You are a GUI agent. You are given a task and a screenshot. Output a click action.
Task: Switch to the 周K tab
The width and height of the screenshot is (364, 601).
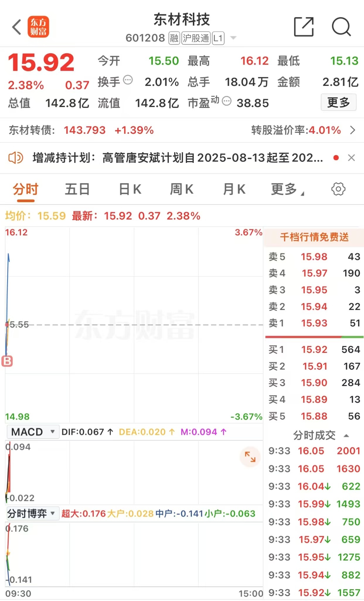click(182, 189)
